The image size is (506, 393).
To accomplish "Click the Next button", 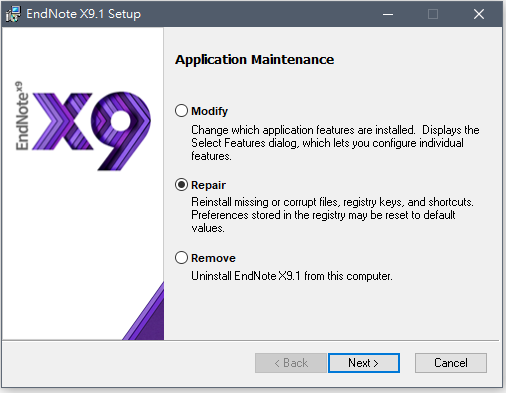I will pyautogui.click(x=364, y=363).
